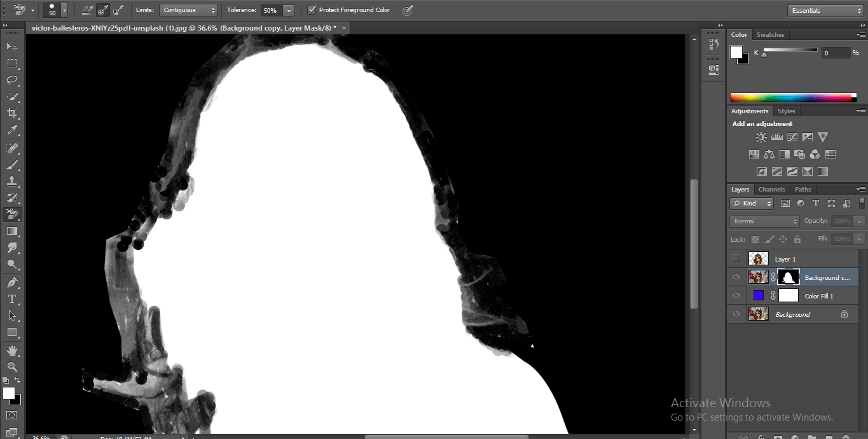Image resolution: width=868 pixels, height=439 pixels.
Task: Open the History panel icon
Action: click(x=713, y=45)
